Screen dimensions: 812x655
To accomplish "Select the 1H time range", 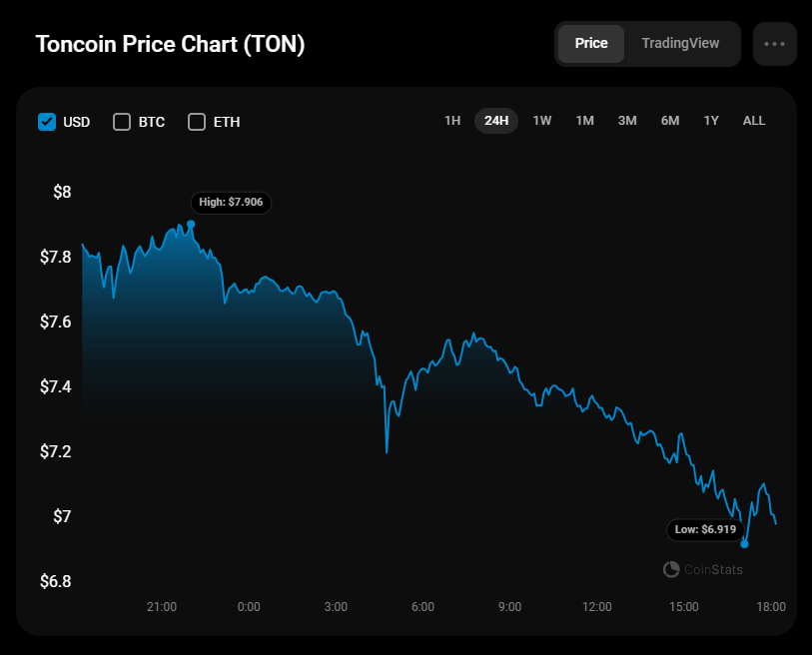I will click(x=452, y=121).
